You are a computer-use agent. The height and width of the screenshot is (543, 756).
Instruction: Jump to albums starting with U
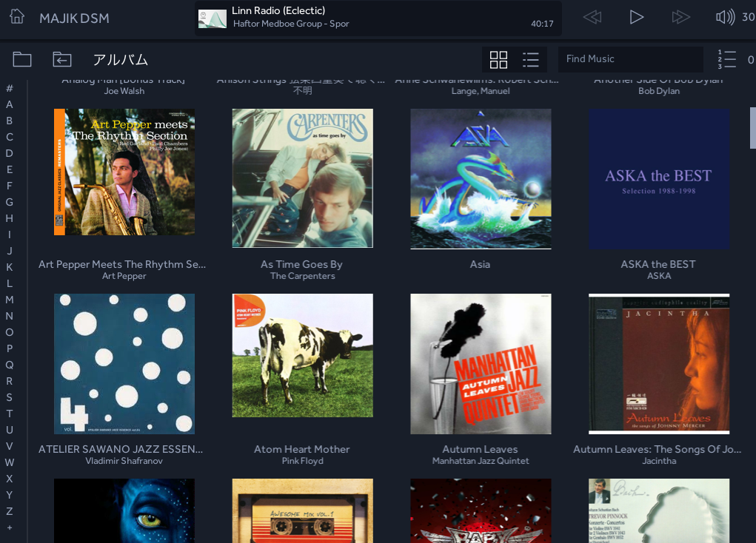(x=10, y=430)
